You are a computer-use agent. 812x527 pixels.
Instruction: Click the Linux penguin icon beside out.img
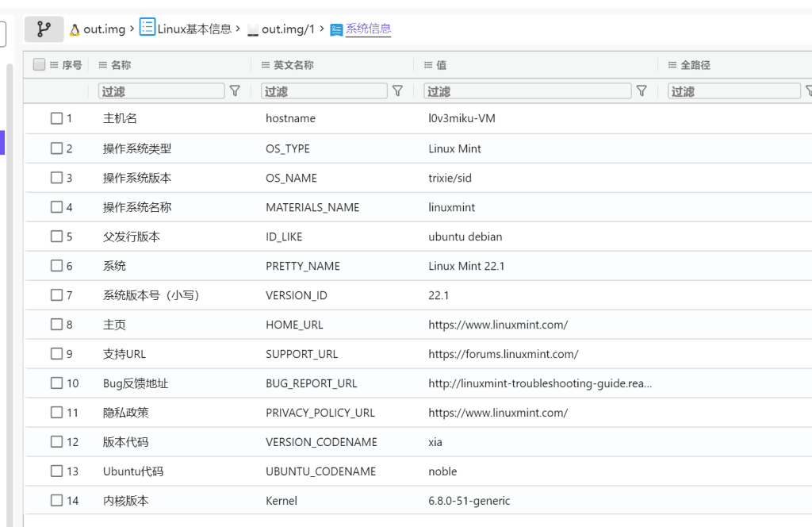[75, 30]
